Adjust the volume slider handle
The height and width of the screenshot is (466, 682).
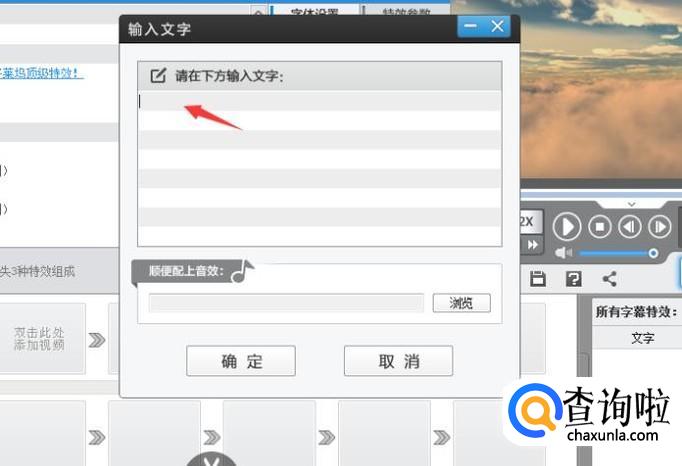click(653, 253)
